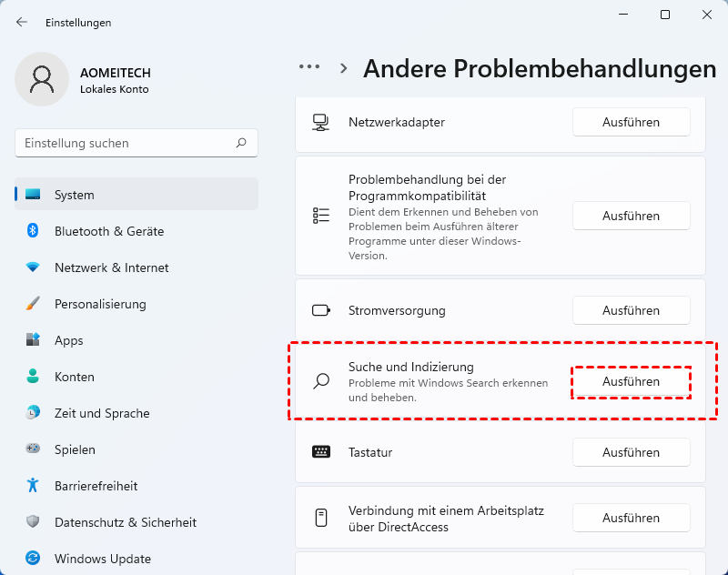Run the Suche und Indizierung troubleshooter
This screenshot has height=575, width=728.
click(x=631, y=382)
